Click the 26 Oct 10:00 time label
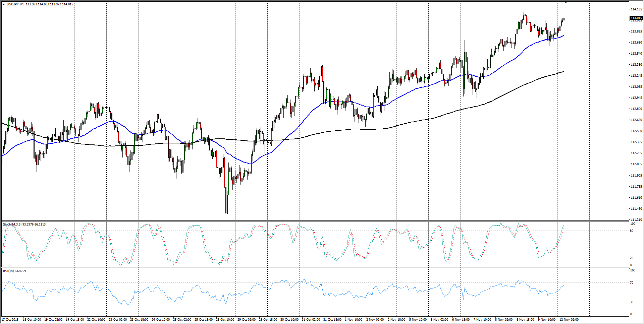Viewport: 644px width, 324px height. (x=225, y=319)
